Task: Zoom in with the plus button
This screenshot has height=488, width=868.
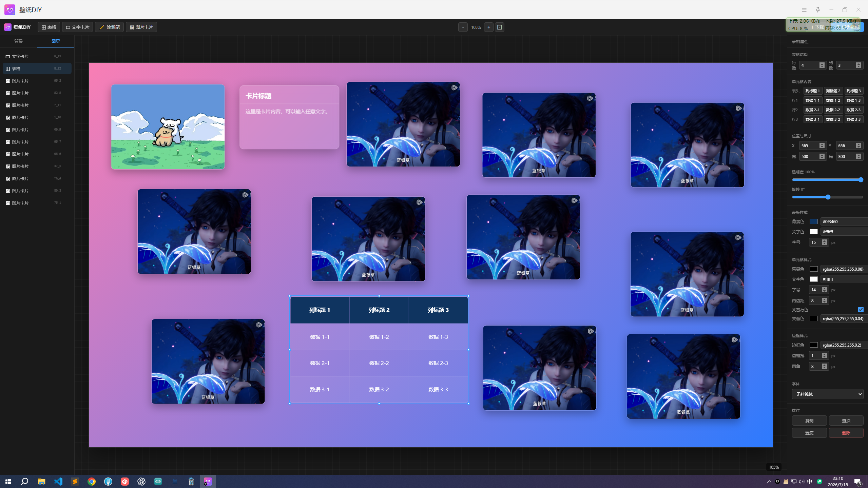Action: tap(489, 27)
